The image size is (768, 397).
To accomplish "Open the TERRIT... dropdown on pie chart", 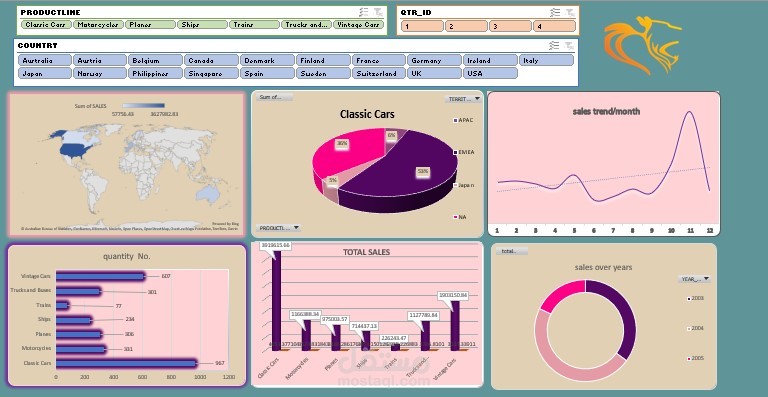I will (x=463, y=99).
